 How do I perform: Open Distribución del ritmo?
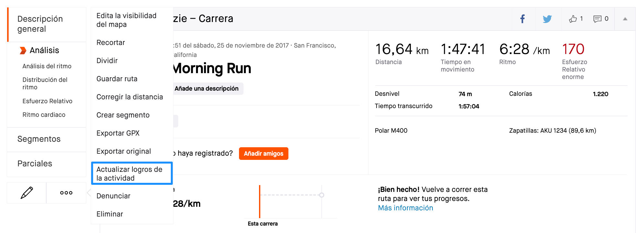(45, 83)
